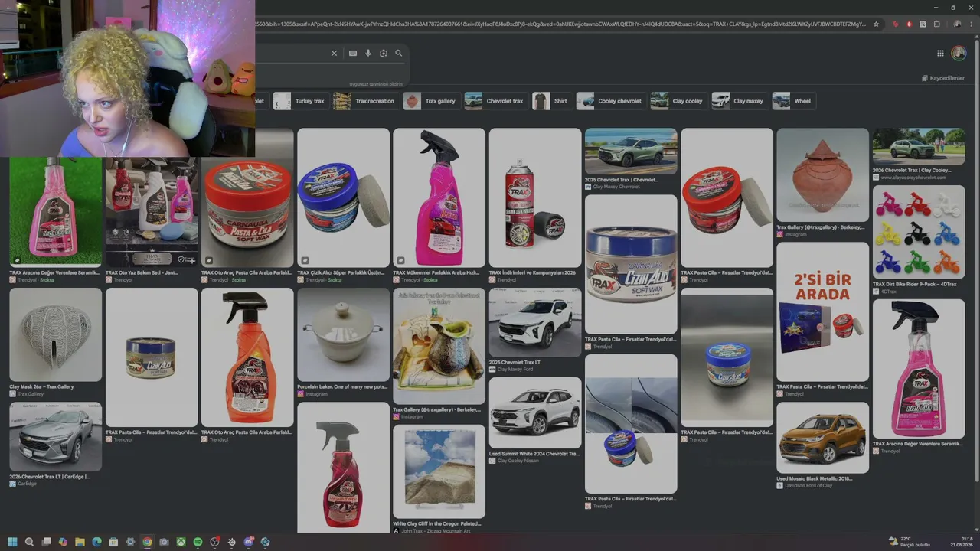
Task: Focus the Chrome address bar URL
Action: pyautogui.click(x=560, y=24)
